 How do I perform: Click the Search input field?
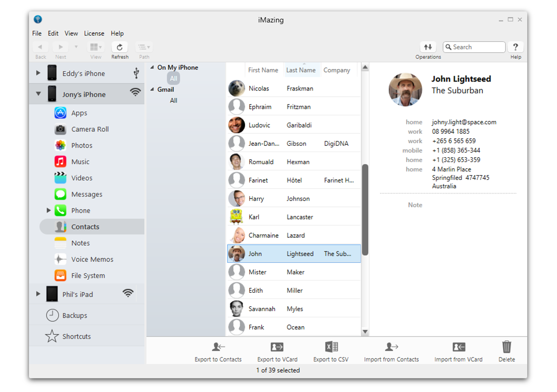pyautogui.click(x=474, y=47)
